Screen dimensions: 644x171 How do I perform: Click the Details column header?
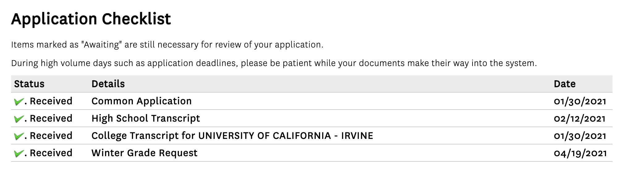pos(108,84)
